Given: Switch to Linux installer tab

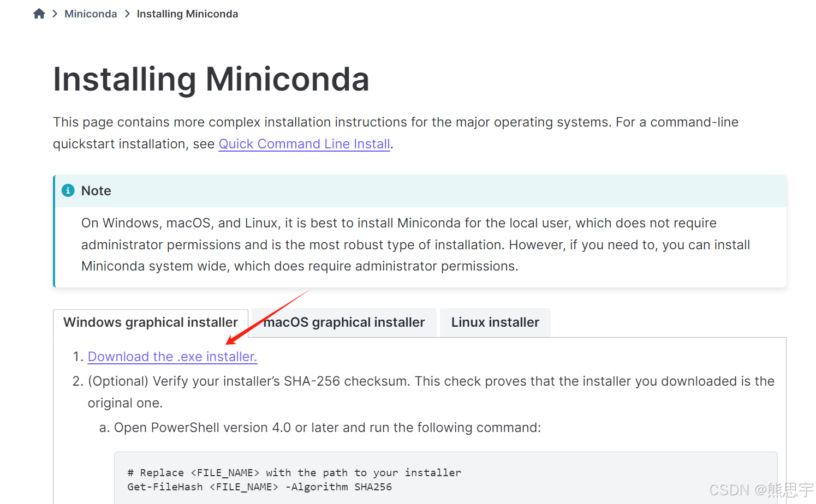Looking at the screenshot, I should (x=495, y=322).
